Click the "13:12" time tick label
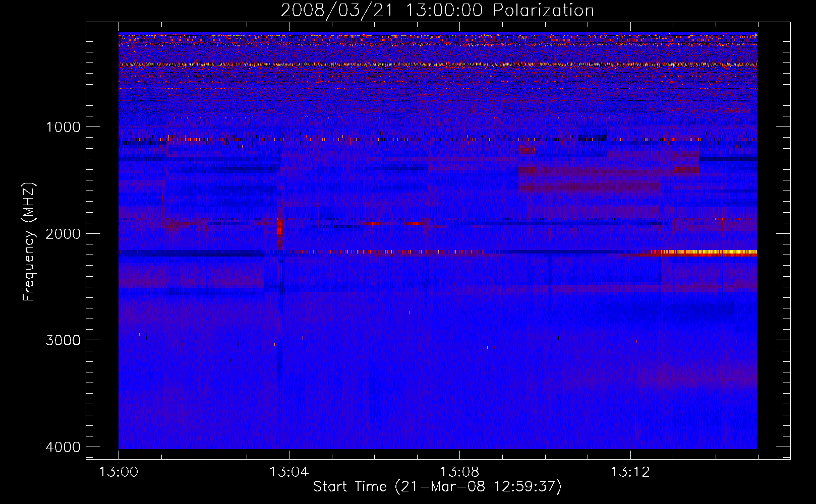The height and width of the screenshot is (504, 816). click(630, 472)
